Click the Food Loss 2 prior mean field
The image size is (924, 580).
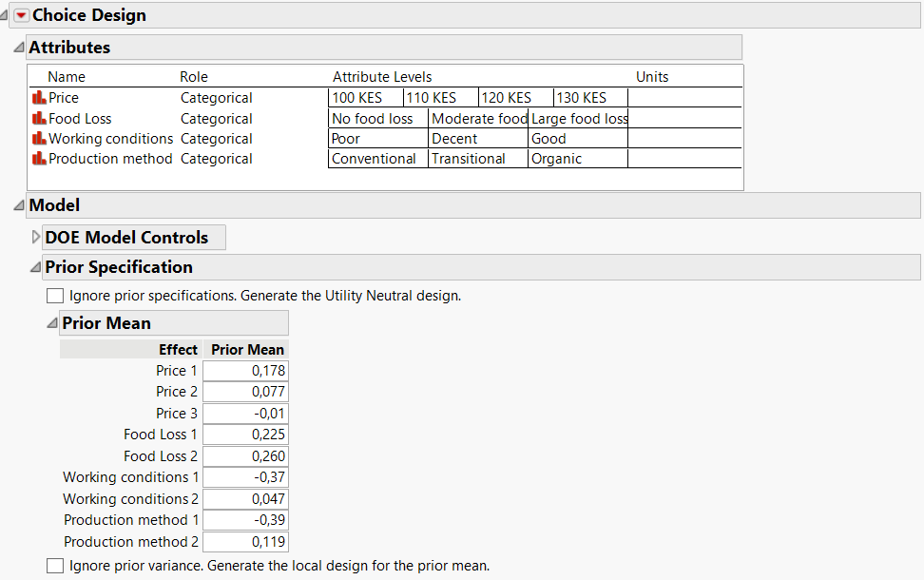coord(245,456)
